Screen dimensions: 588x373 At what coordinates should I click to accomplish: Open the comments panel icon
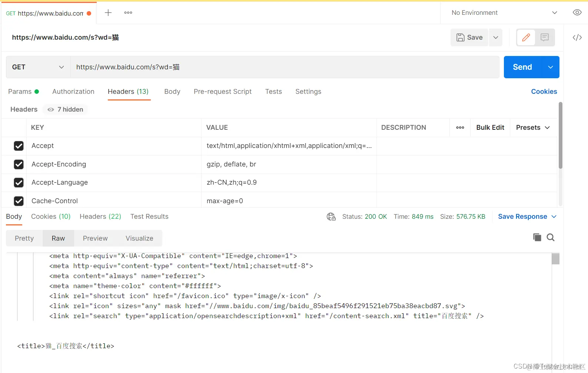point(545,37)
